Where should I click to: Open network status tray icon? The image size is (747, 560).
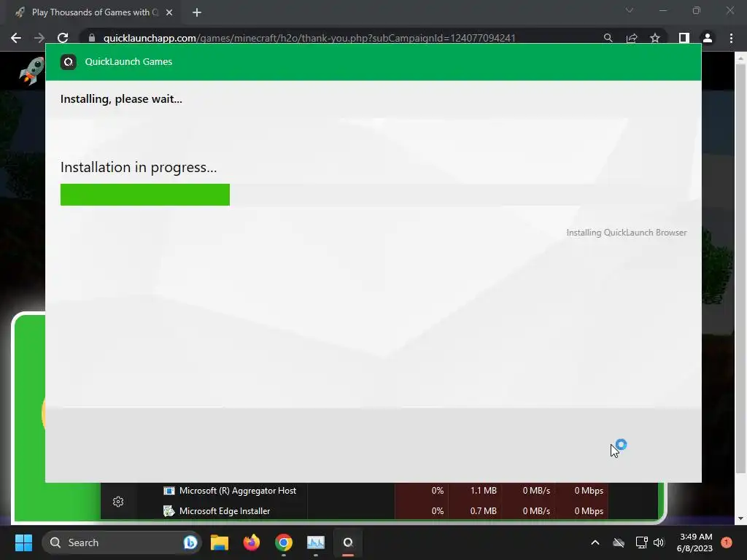[x=641, y=542]
